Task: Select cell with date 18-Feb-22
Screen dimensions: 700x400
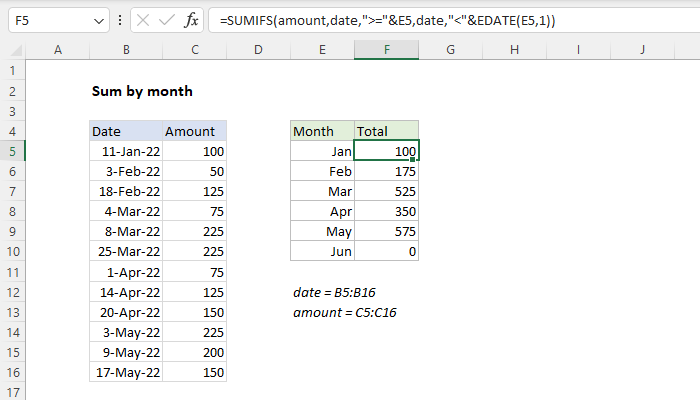Action: point(126,192)
